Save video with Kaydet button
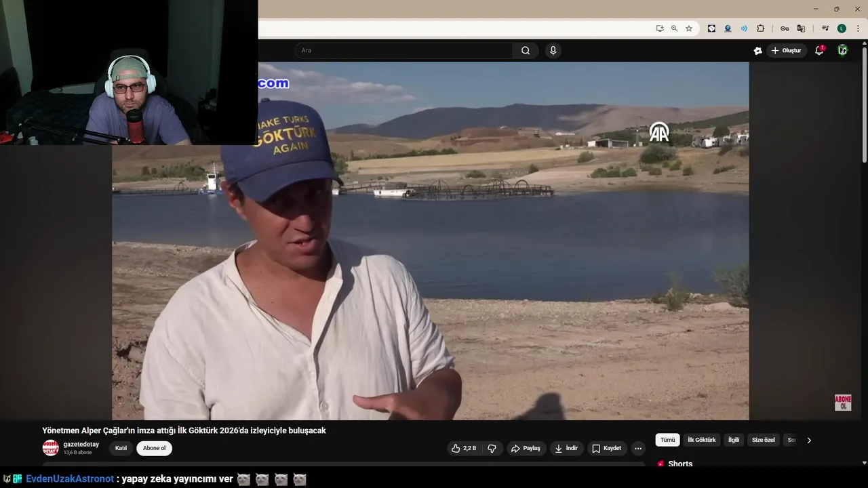 point(606,448)
